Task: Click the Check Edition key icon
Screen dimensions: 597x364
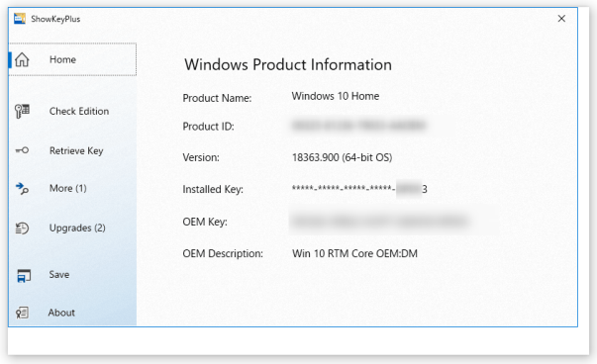Action: tap(22, 111)
